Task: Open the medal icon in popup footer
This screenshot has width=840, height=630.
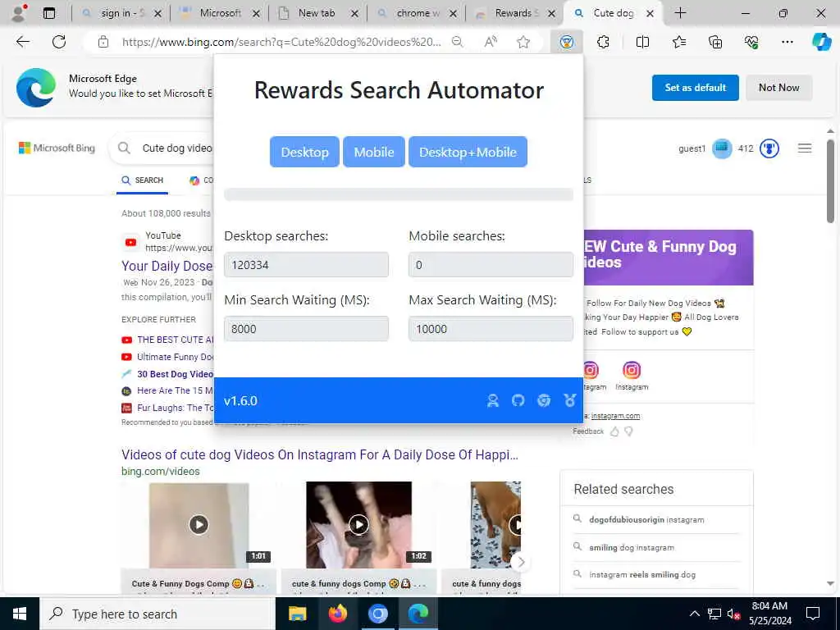Action: click(x=570, y=400)
